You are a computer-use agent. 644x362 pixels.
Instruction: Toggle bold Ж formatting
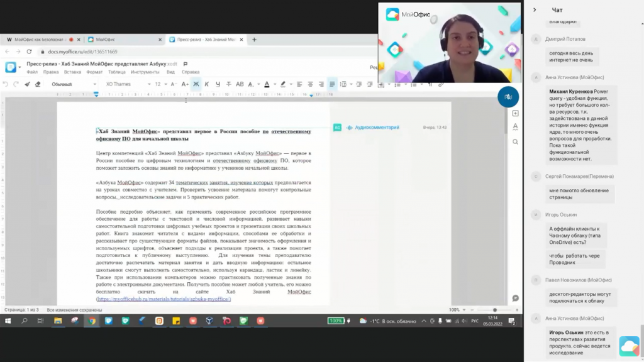click(196, 84)
